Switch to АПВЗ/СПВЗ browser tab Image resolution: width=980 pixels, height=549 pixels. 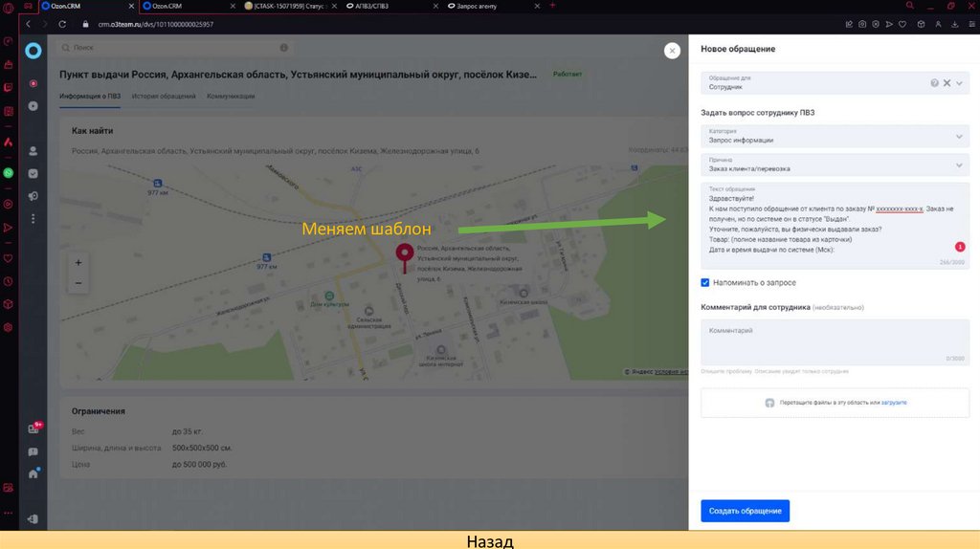pos(391,6)
